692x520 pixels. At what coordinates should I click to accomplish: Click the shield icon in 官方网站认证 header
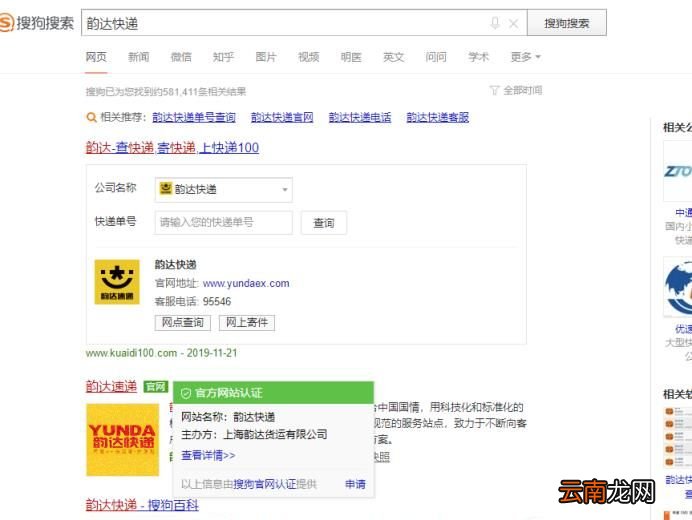tap(186, 393)
